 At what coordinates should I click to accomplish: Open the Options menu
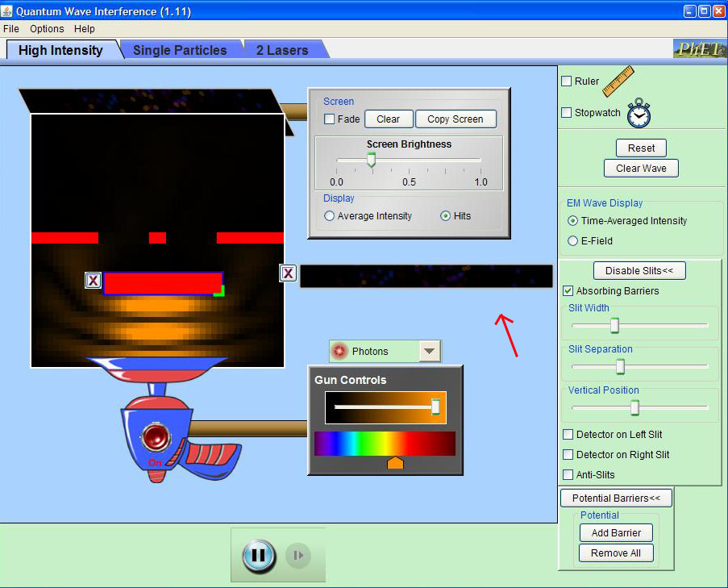(x=47, y=29)
